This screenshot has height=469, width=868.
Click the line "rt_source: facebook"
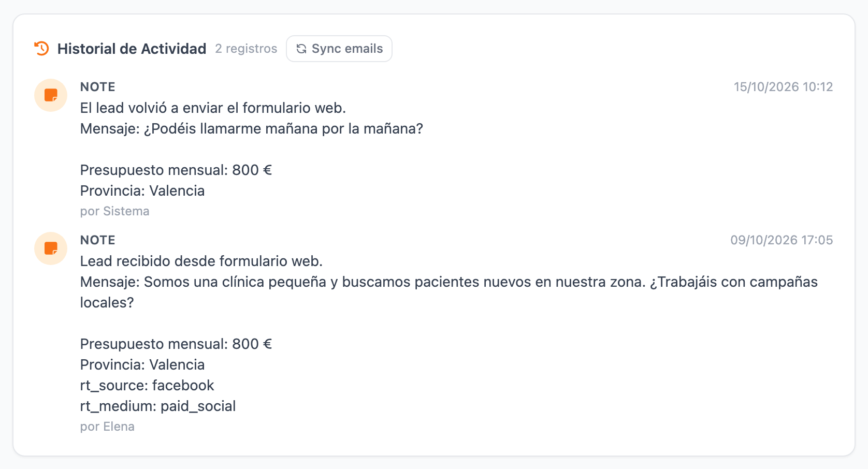[x=147, y=385]
